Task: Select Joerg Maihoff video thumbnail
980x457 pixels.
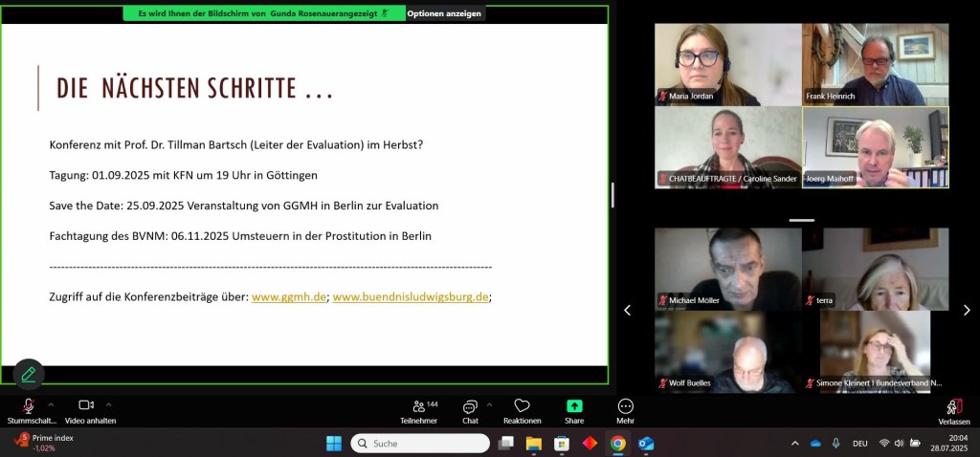Action: tap(875, 146)
